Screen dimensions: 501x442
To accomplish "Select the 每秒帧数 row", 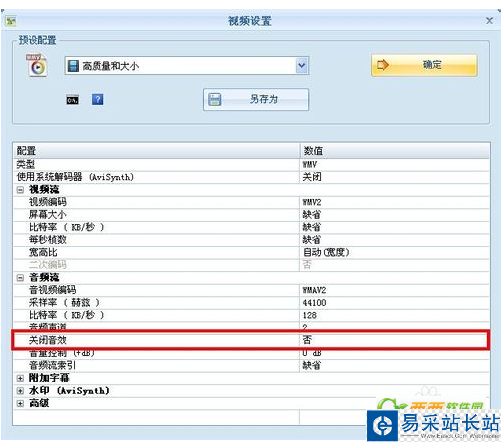I will click(x=251, y=240).
